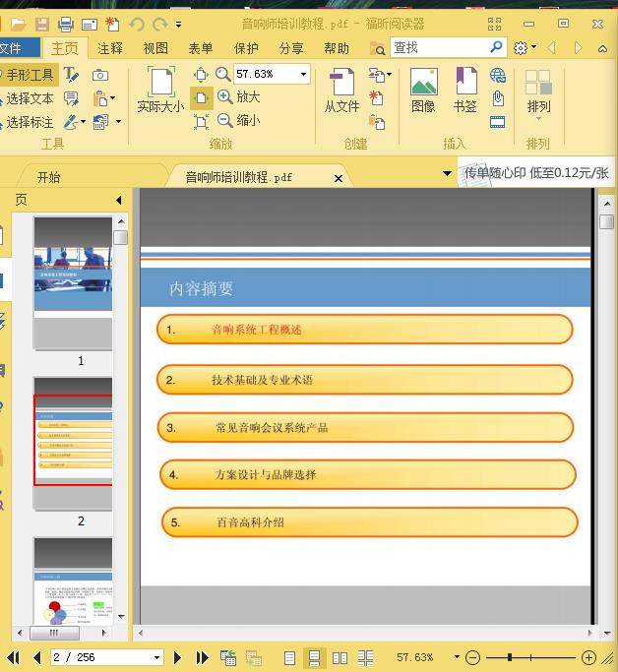Screen dimensions: 618x672
Task: Click the zoom slider handle in status bar
Action: (510, 657)
